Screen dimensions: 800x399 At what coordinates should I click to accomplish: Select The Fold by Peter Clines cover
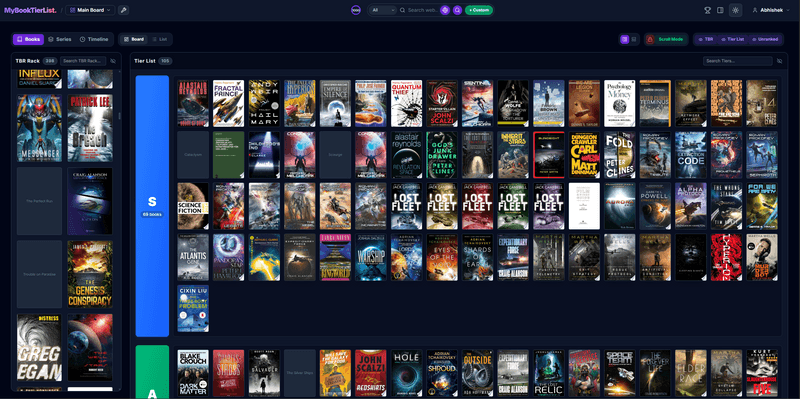pos(620,155)
